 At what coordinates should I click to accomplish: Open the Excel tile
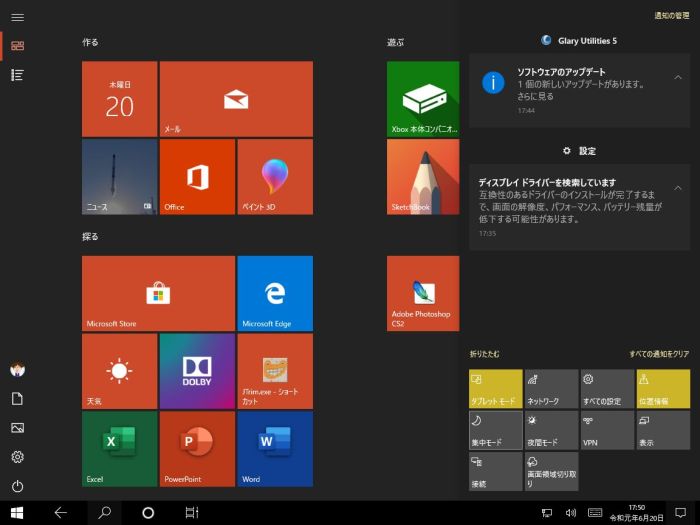pyautogui.click(x=119, y=449)
